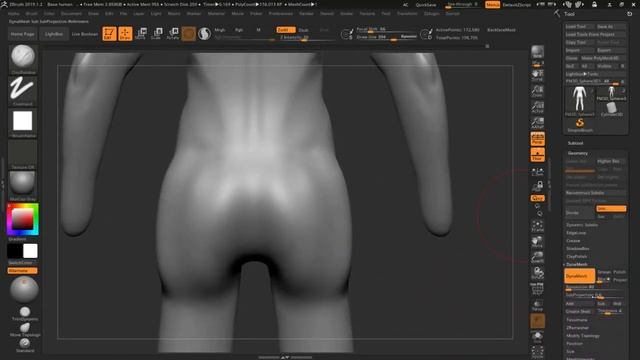Select the Standard brush
Image resolution: width=640 pixels, height=360 pixels.
[25, 345]
